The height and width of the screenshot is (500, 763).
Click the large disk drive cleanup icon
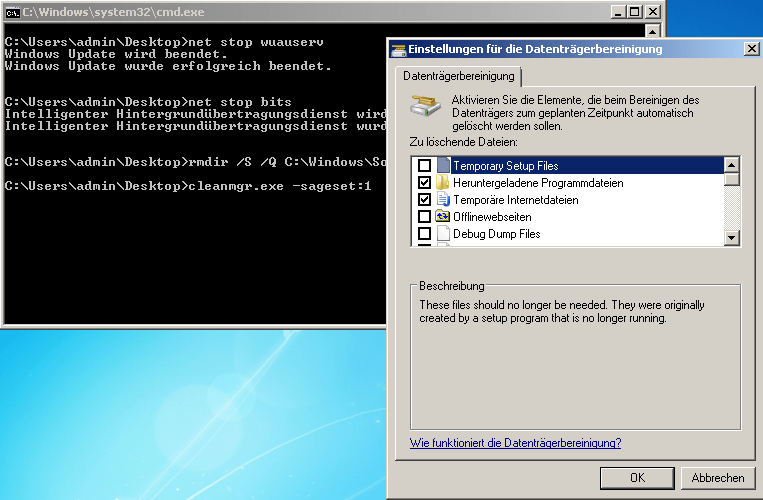point(427,108)
